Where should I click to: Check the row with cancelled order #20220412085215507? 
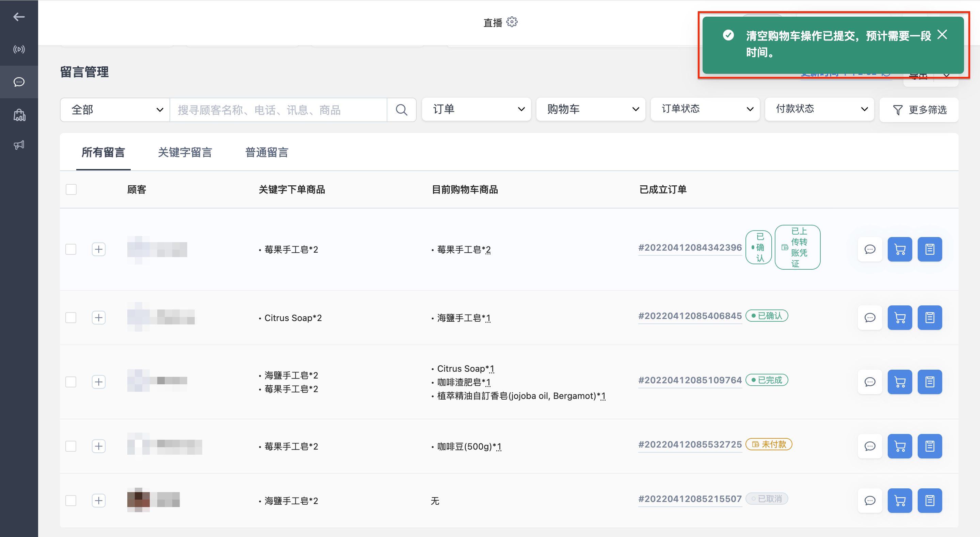click(x=71, y=501)
